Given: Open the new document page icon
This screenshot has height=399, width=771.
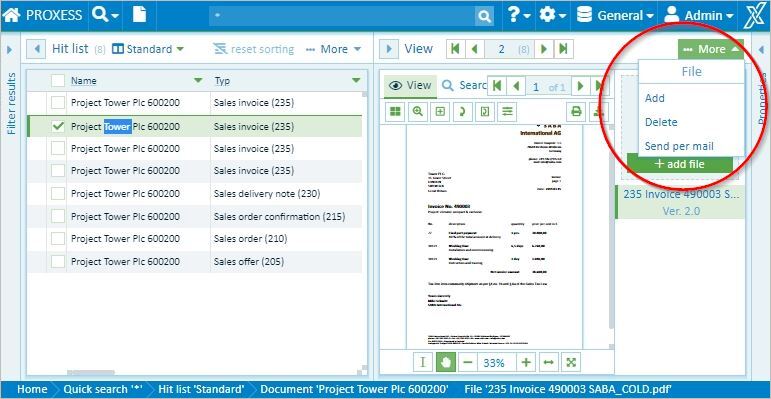Looking at the screenshot, I should [140, 15].
